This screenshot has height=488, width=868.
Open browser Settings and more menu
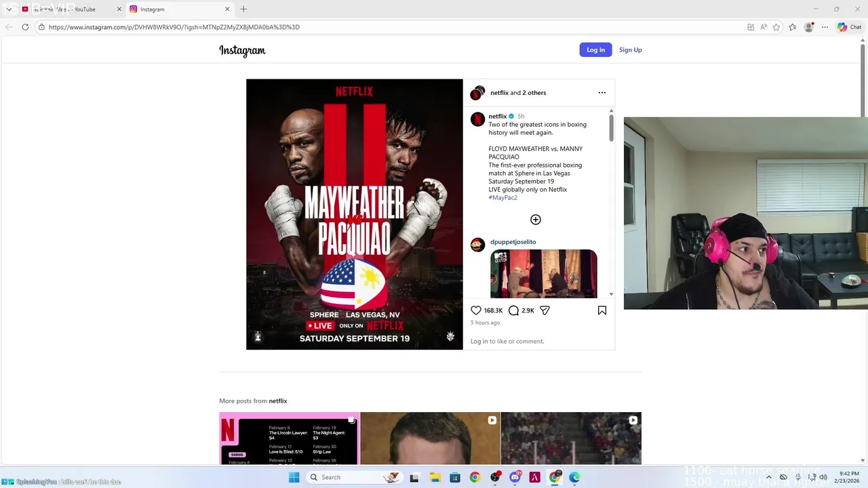point(825,27)
